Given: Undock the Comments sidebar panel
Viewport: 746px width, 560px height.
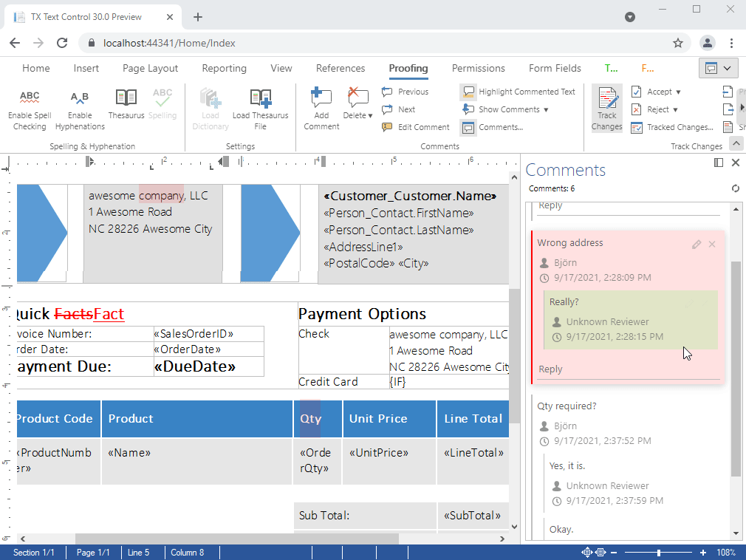Looking at the screenshot, I should 719,163.
